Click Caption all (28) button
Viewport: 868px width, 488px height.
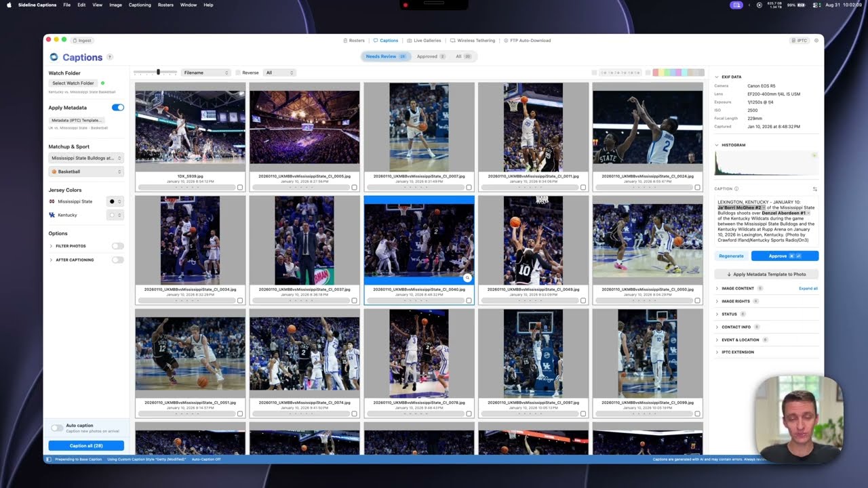point(86,446)
